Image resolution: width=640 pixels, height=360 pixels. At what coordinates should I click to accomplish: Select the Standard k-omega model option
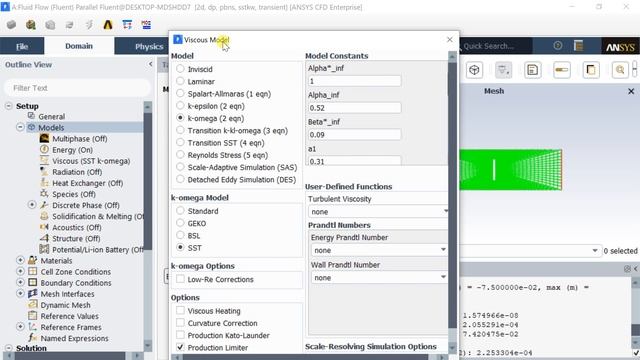[180, 211]
